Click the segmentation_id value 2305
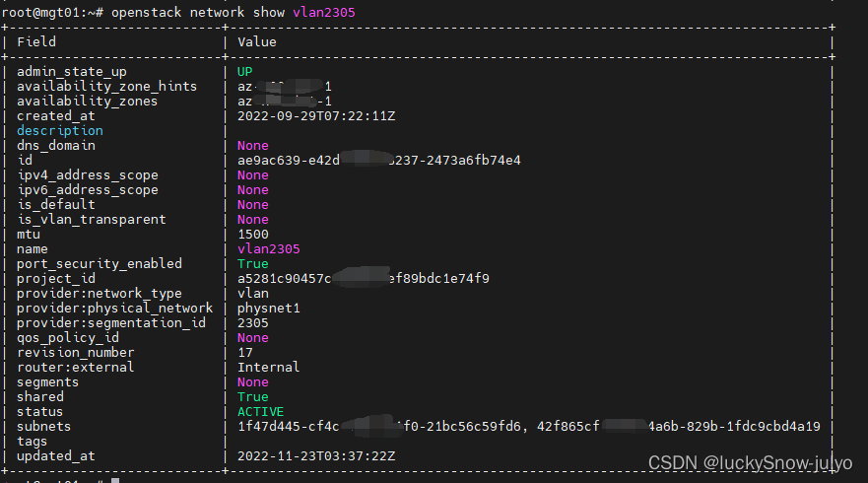 pos(253,323)
